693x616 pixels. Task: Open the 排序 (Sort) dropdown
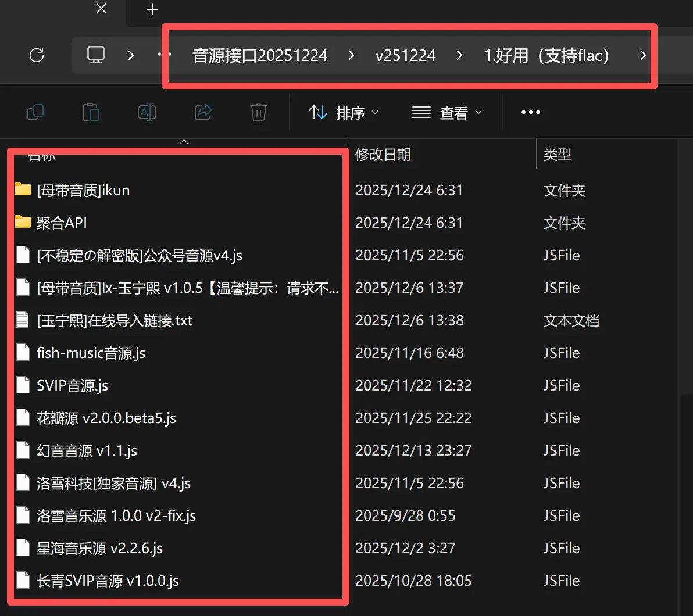[x=344, y=112]
